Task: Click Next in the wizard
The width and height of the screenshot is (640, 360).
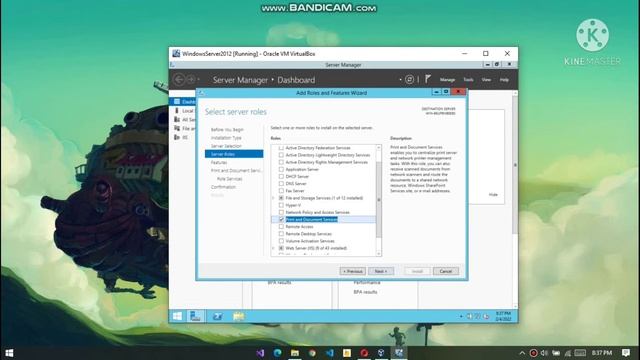Action: point(381,271)
